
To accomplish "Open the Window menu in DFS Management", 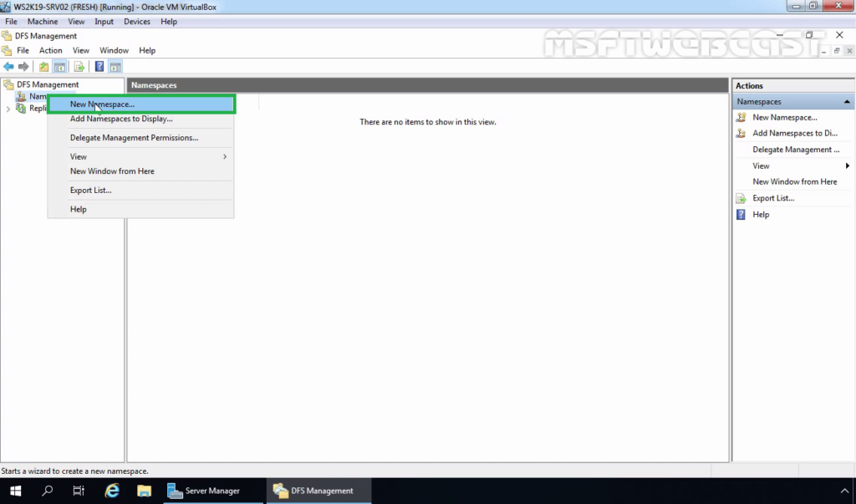I will coord(114,50).
